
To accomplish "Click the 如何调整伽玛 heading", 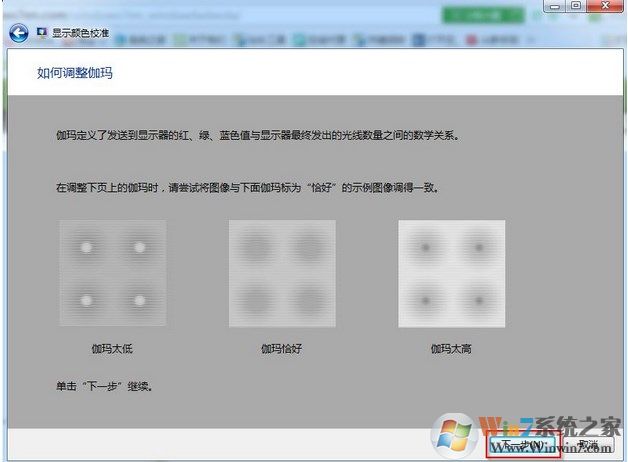I will coord(75,73).
